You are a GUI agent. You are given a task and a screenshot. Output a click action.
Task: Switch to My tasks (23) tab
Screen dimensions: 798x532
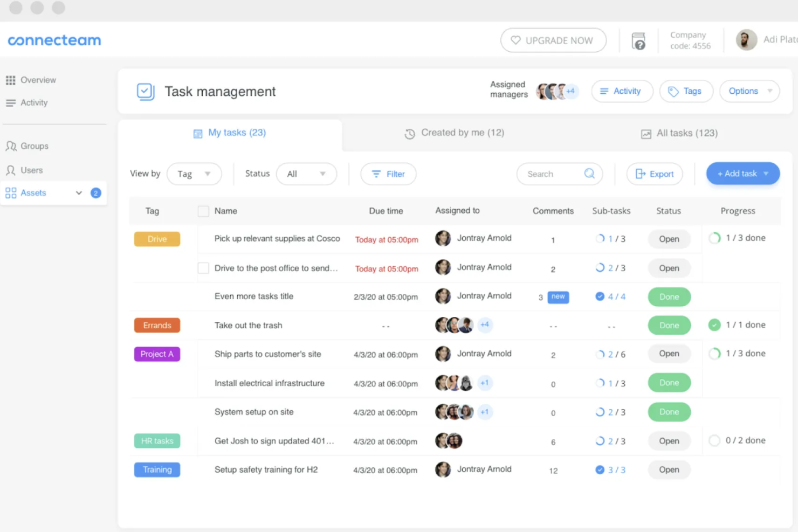point(230,133)
